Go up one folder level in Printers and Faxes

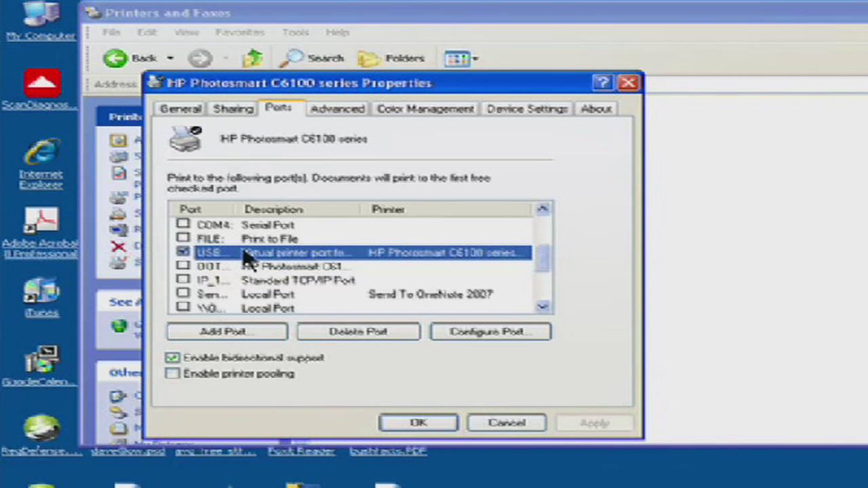[252, 58]
